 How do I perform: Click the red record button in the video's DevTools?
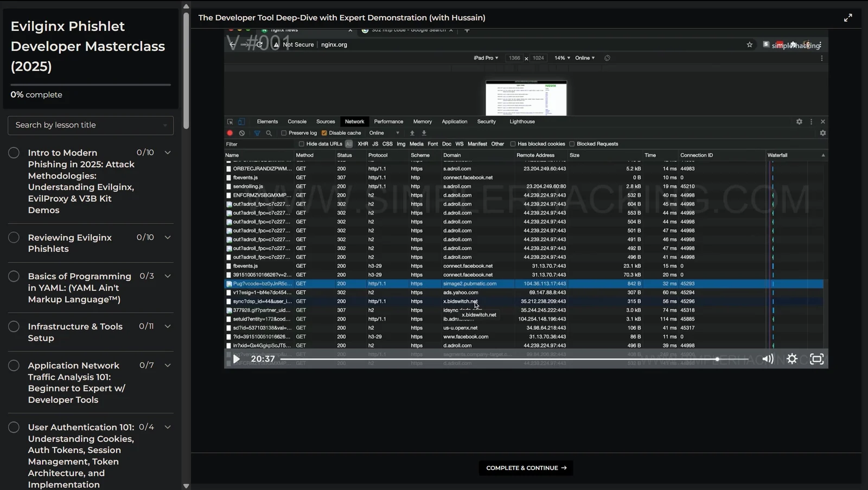(230, 133)
